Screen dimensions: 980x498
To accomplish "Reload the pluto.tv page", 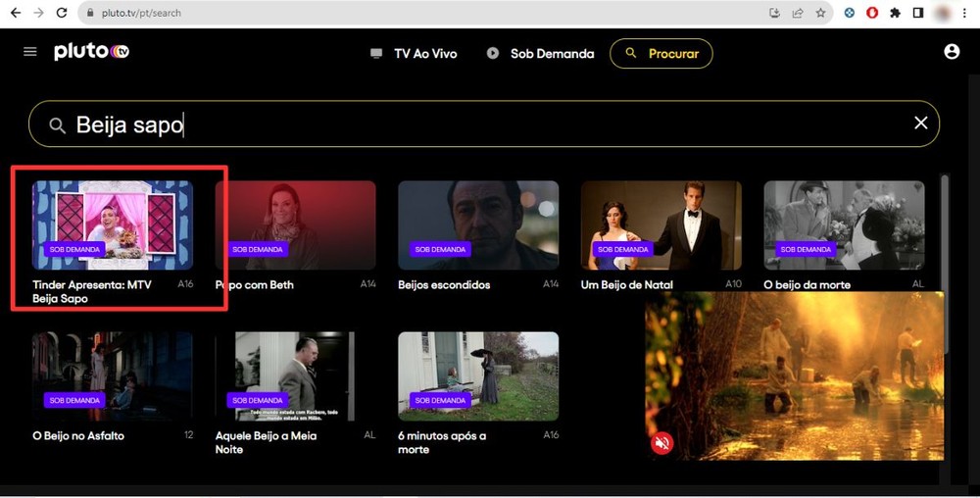I will 62,13.
